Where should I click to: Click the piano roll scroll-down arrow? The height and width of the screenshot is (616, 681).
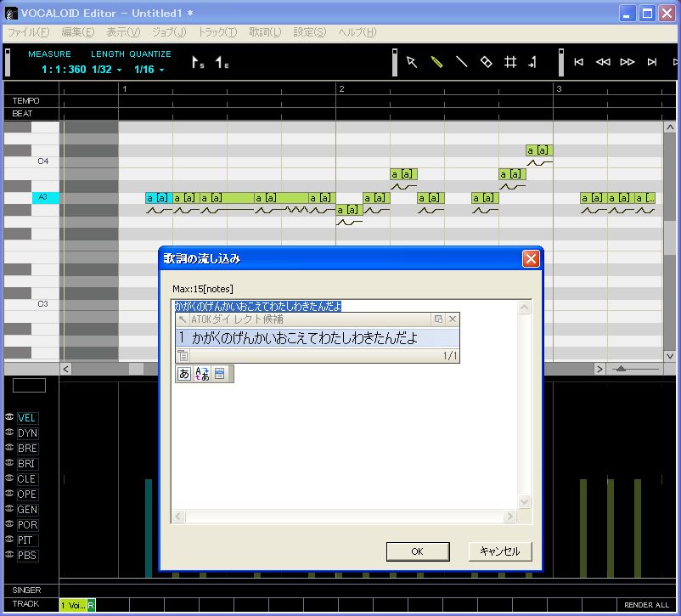pyautogui.click(x=670, y=356)
